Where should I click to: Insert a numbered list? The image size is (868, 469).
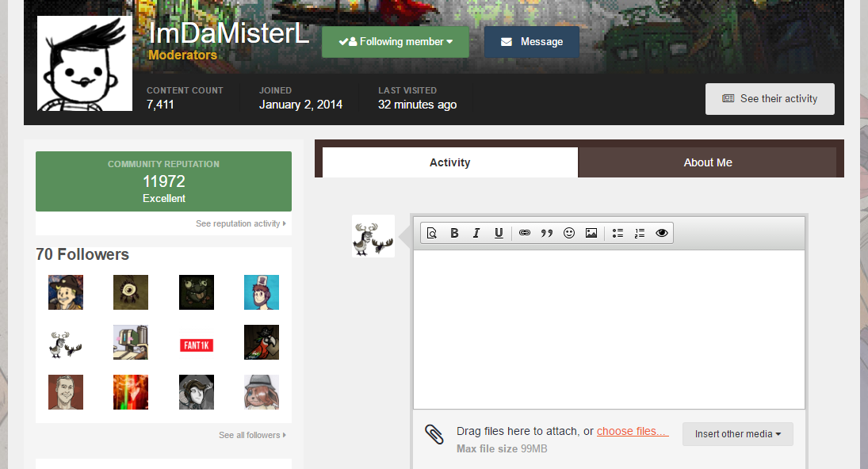(x=640, y=233)
